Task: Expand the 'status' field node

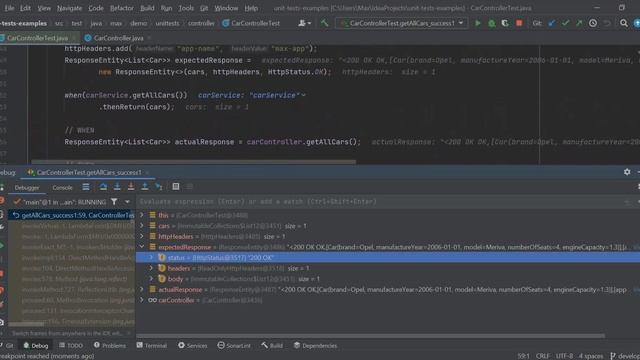Action: pos(151,257)
